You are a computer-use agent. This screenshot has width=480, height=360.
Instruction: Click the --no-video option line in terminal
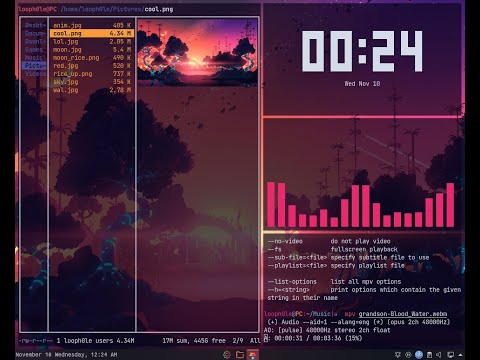tap(329, 241)
